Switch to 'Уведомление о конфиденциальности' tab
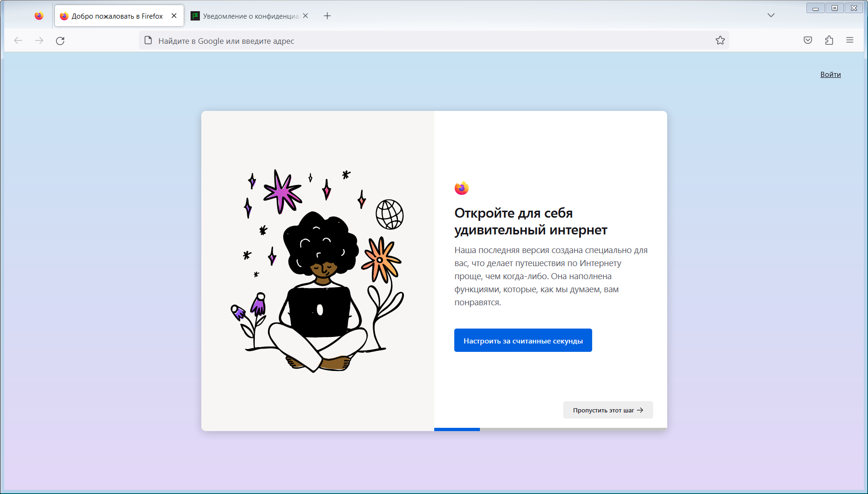 point(250,16)
